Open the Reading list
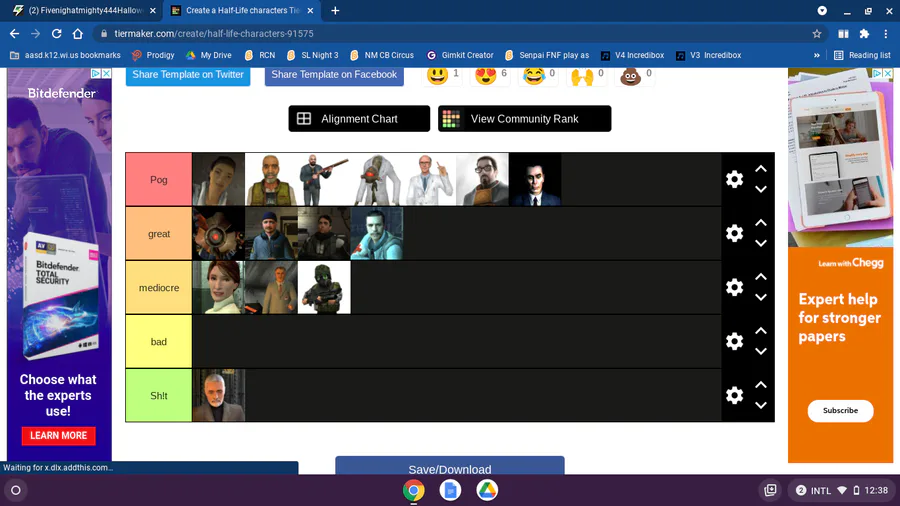The height and width of the screenshot is (506, 900). pyautogui.click(x=862, y=55)
